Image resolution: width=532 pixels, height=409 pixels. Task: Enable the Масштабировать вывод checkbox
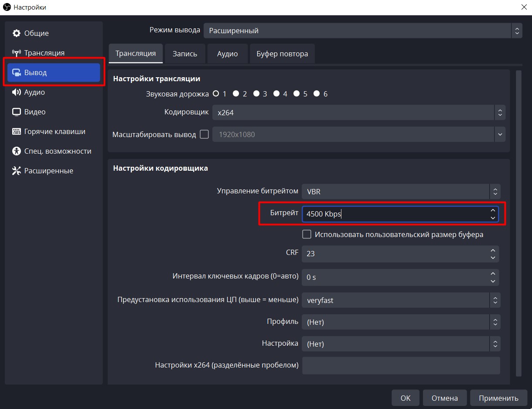(204, 134)
